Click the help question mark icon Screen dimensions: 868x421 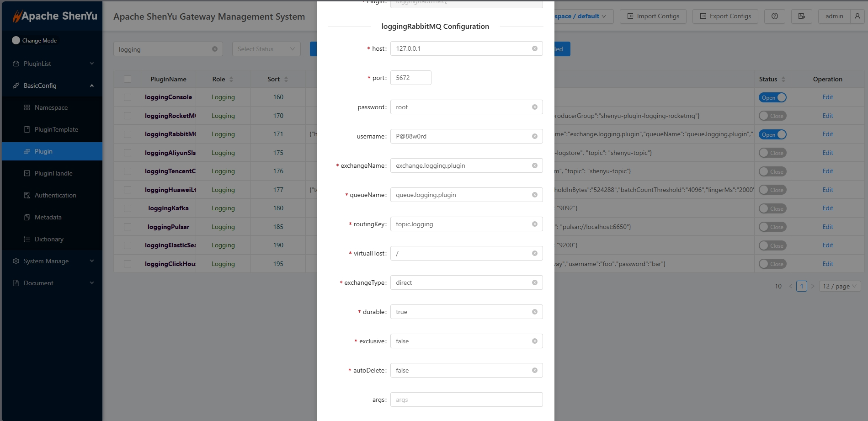coord(774,16)
